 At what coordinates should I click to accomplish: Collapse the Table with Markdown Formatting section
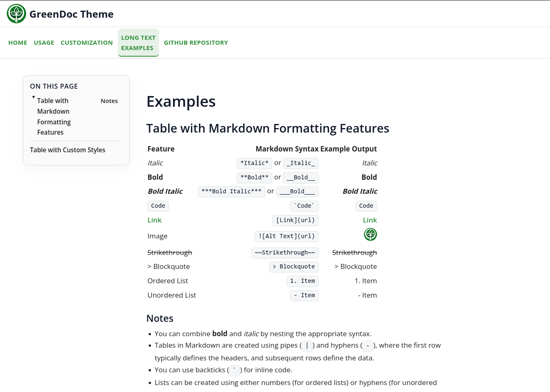point(33,97)
